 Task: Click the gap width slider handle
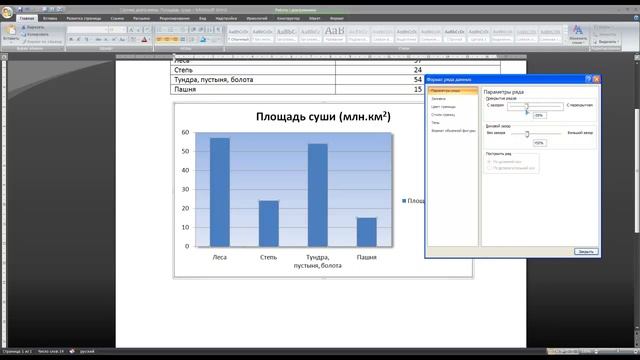pyautogui.click(x=527, y=134)
